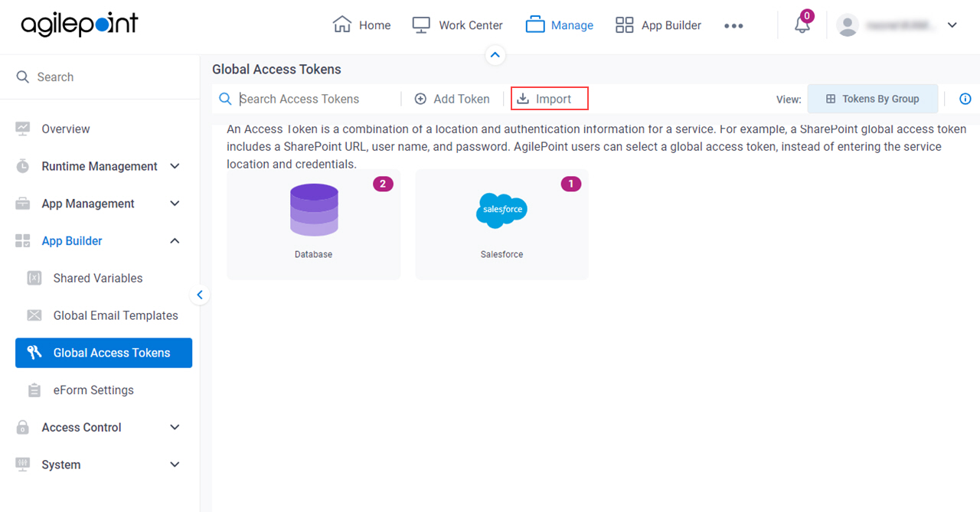Click the Overview chart icon
This screenshot has width=980, height=512.
click(23, 129)
